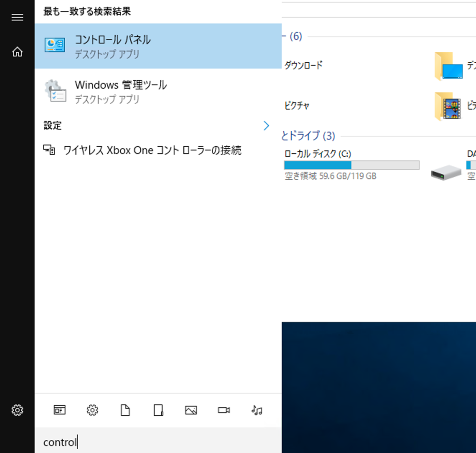
Task: Open the Control Panel (コントロール パネル) result
Action: tap(158, 46)
